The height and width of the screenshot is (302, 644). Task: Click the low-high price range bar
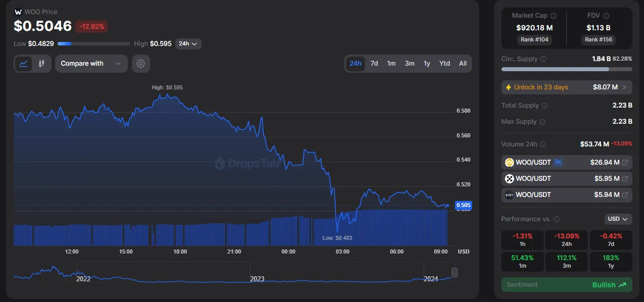(94, 44)
